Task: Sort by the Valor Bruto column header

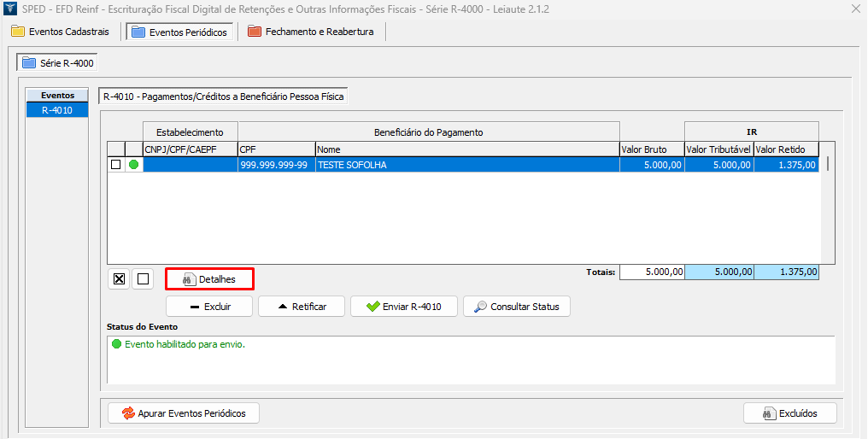Action: [651, 149]
